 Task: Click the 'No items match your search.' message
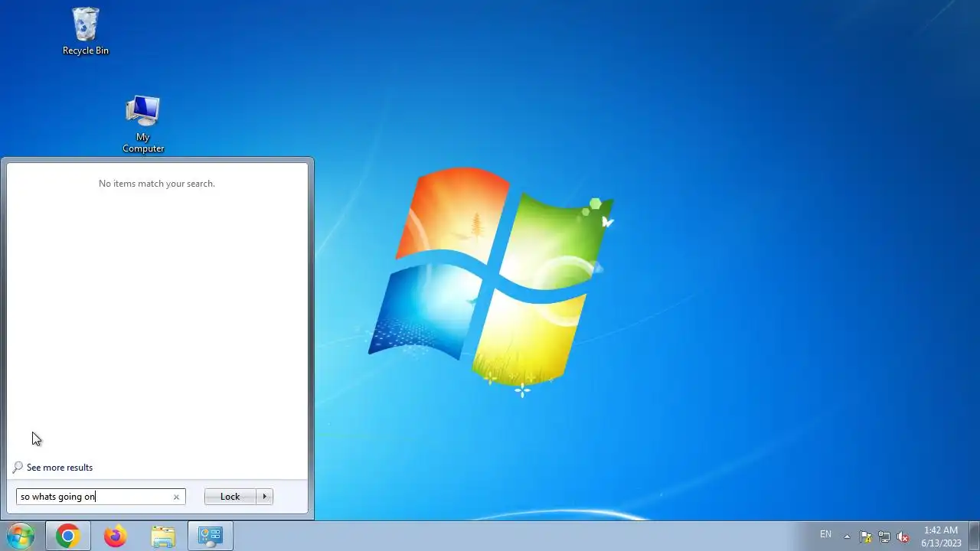pyautogui.click(x=157, y=184)
